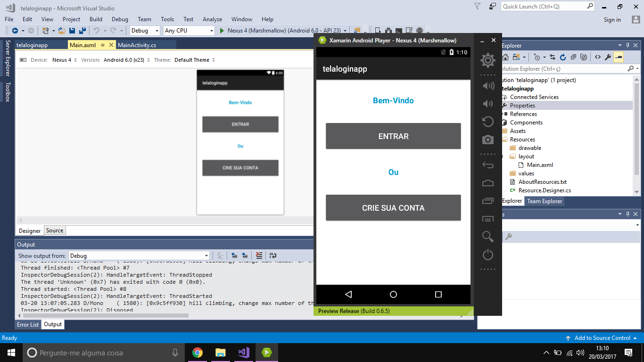Image resolution: width=644 pixels, height=362 pixels.
Task: Open Chrome from the Windows taskbar
Action: 198,353
